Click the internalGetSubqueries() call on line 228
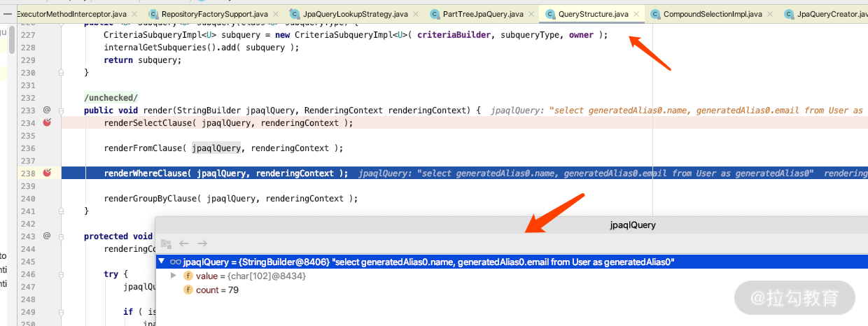 [157, 47]
